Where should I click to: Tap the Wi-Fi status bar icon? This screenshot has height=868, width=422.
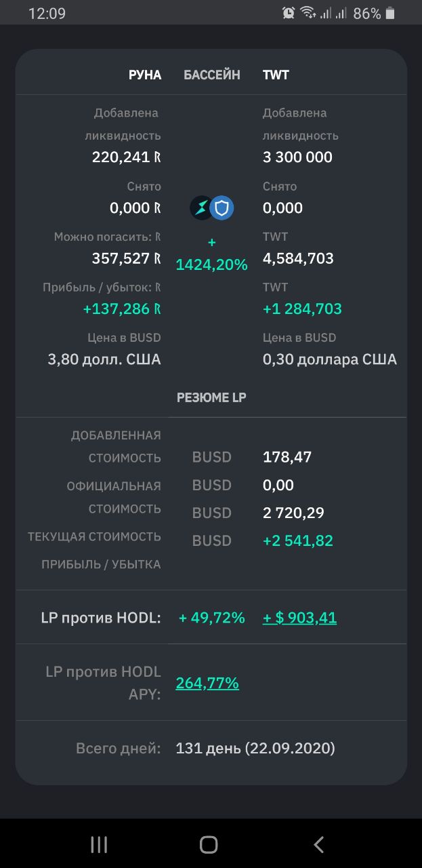click(x=308, y=13)
